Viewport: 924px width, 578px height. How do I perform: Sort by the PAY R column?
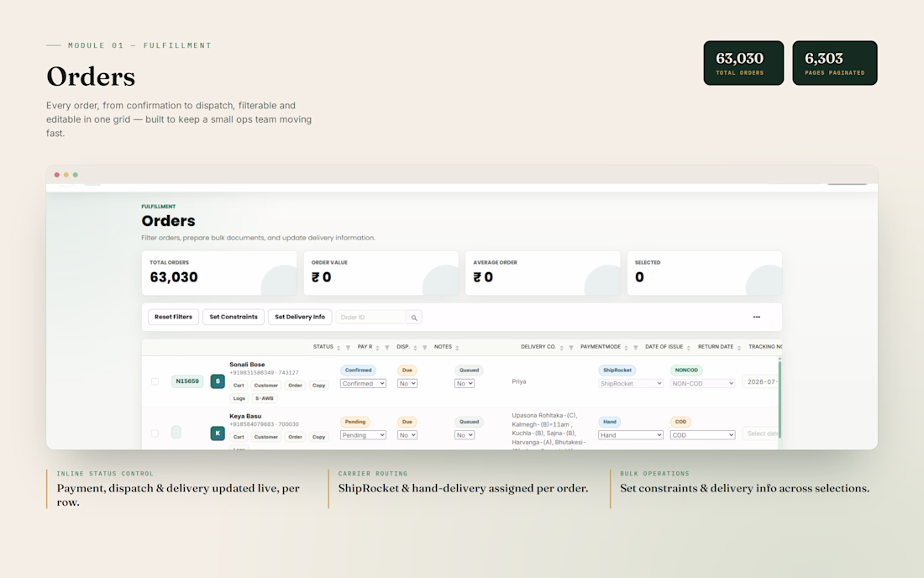[x=377, y=348]
